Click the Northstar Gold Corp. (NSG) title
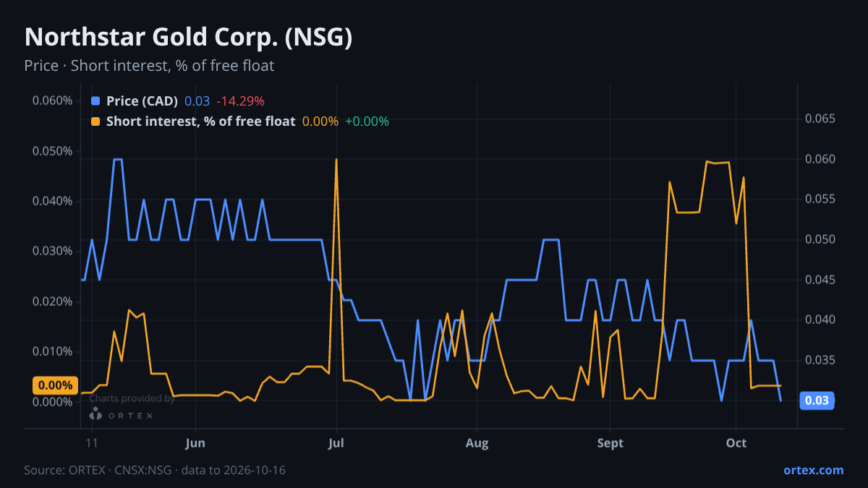 [188, 37]
